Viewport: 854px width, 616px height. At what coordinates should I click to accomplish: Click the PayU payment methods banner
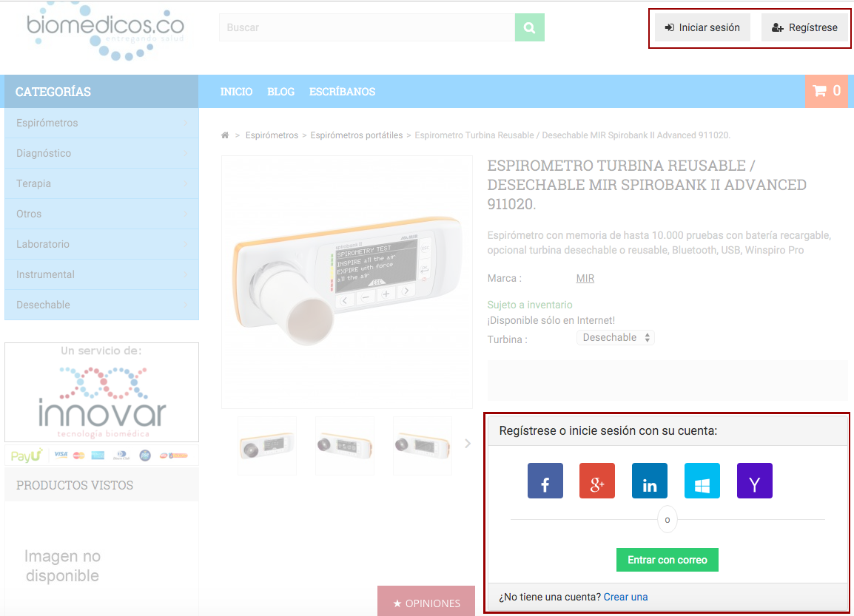coord(102,455)
